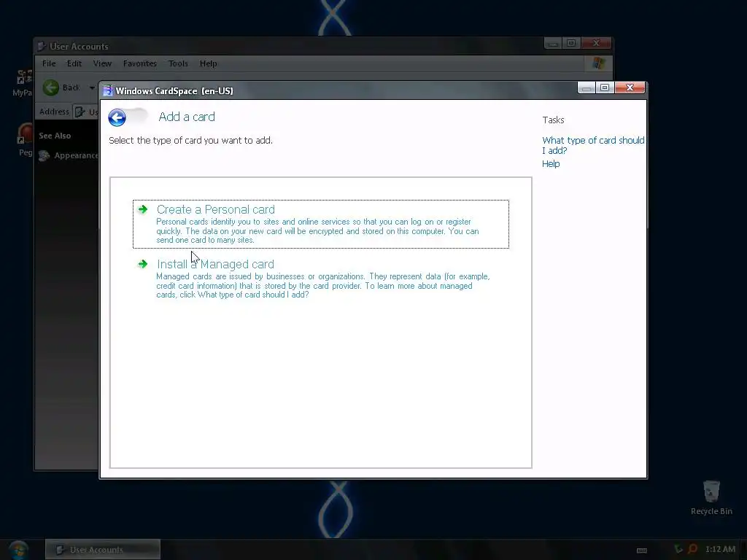Click green arrow beside Install a Managed card
This screenshot has width=747, height=560.
[142, 264]
